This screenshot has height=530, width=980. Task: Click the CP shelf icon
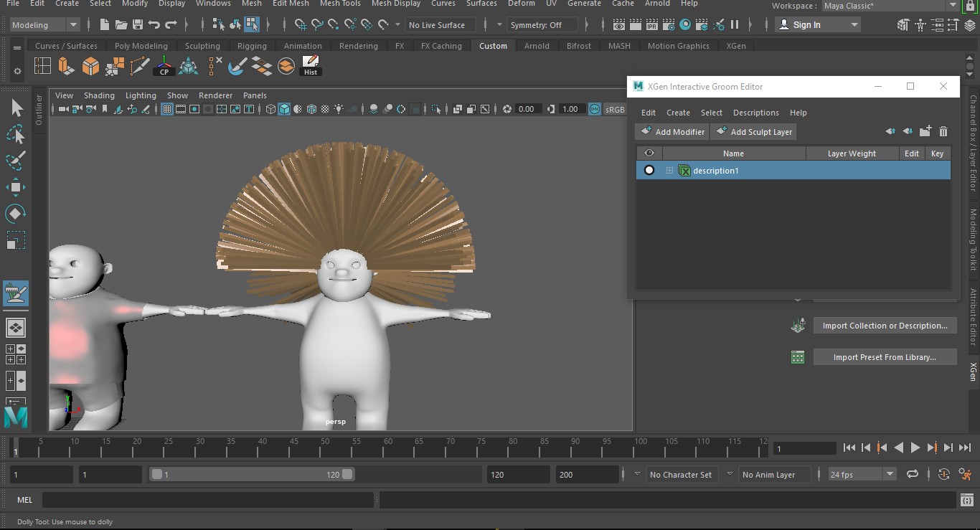[x=164, y=66]
